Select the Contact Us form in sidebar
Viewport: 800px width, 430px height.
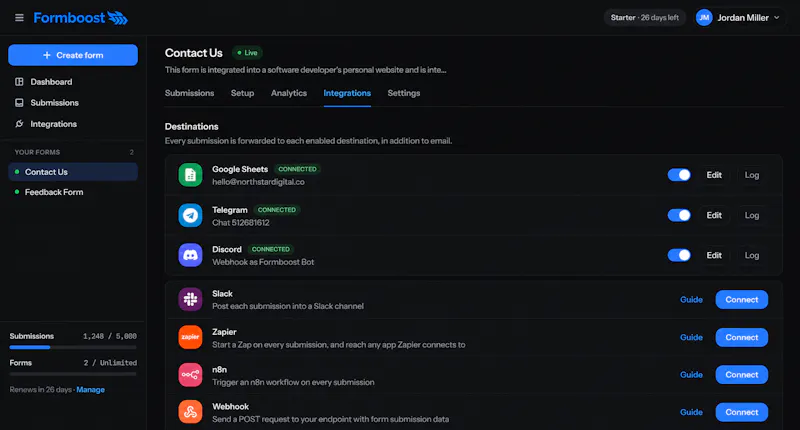(73, 172)
